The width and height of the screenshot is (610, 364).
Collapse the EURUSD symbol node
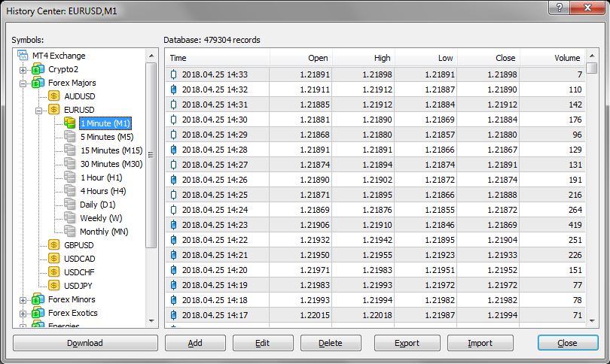click(x=38, y=111)
